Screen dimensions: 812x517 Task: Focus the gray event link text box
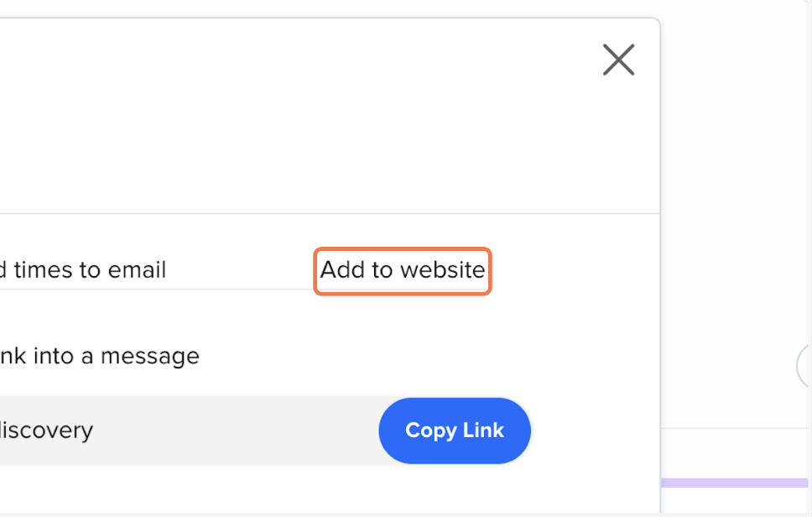(168, 431)
